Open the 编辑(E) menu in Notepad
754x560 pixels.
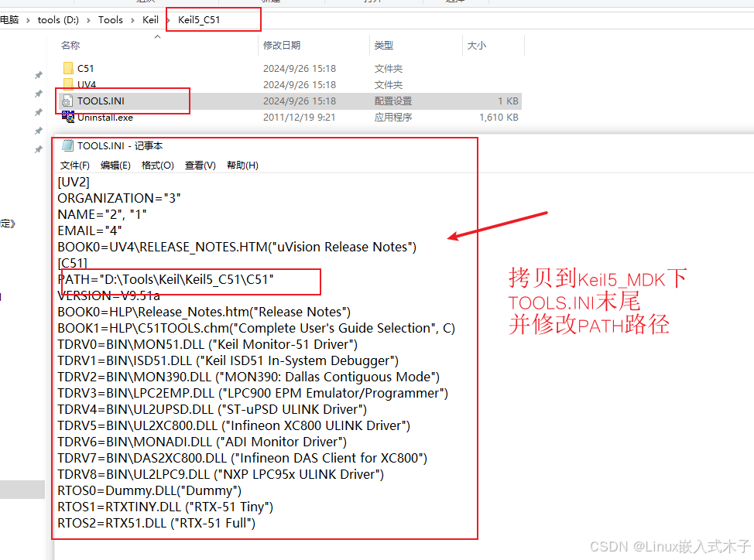point(115,166)
